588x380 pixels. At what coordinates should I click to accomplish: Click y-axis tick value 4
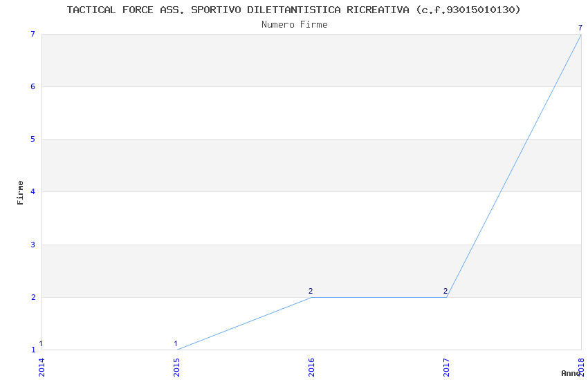[33, 191]
